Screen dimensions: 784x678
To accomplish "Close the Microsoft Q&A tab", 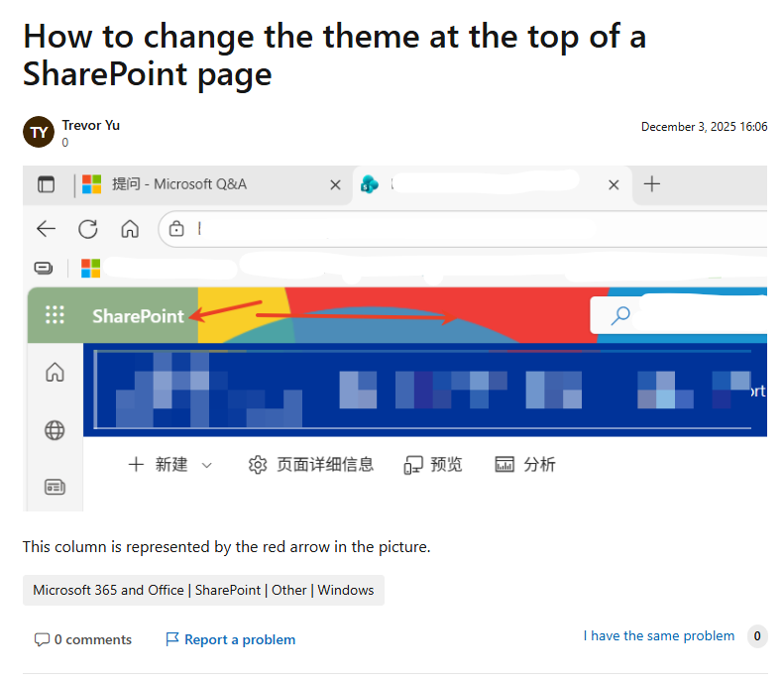I will tap(335, 185).
